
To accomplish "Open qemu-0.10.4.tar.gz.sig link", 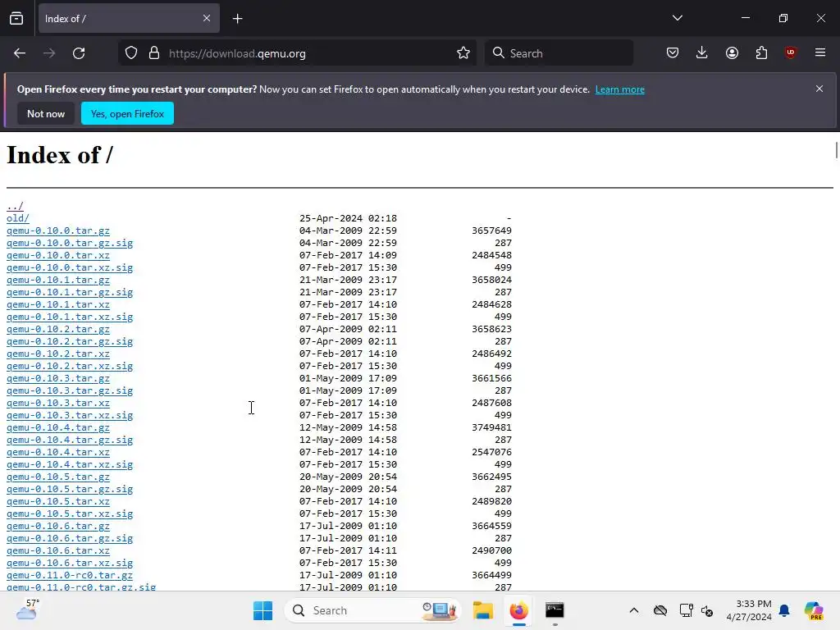I will [70, 440].
